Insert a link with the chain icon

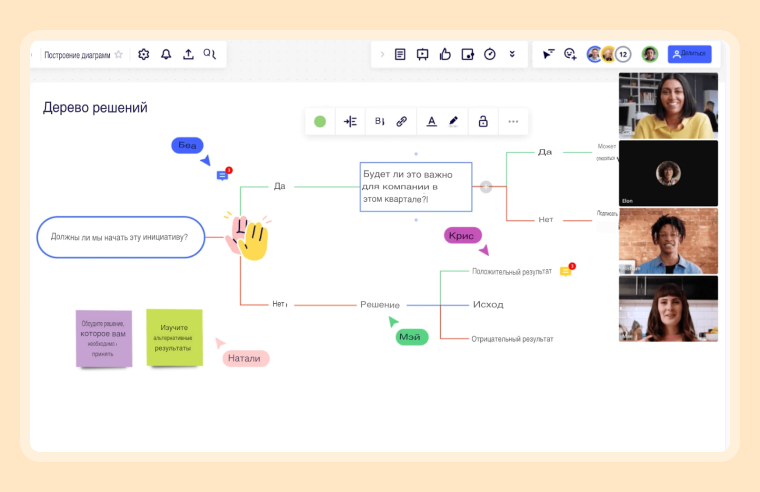402,121
